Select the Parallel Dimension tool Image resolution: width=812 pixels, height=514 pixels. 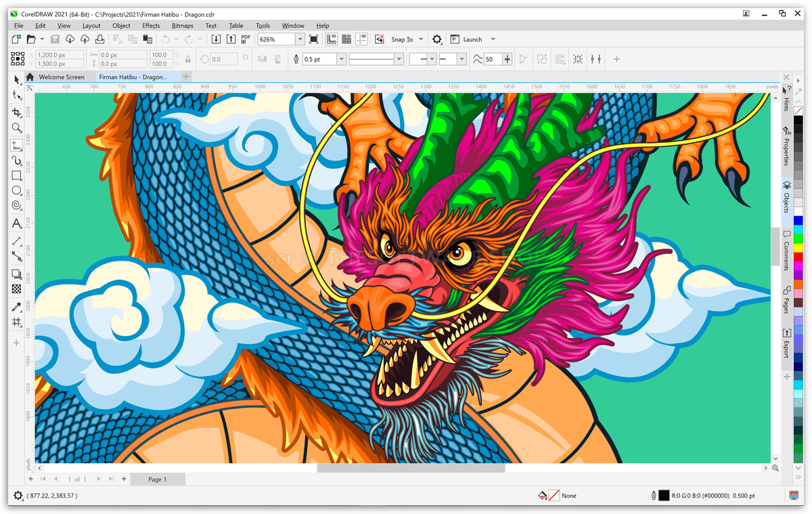pos(17,241)
